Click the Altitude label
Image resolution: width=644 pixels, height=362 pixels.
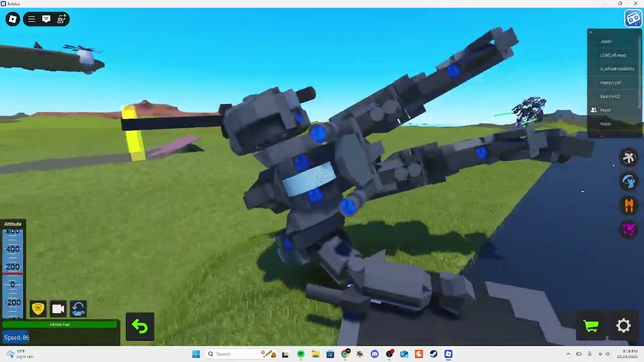13,224
